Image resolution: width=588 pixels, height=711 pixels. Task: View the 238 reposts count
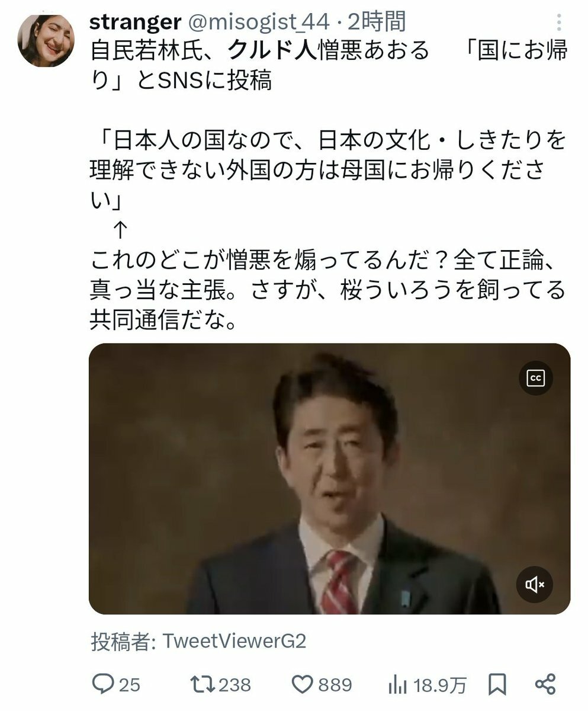[x=235, y=685]
